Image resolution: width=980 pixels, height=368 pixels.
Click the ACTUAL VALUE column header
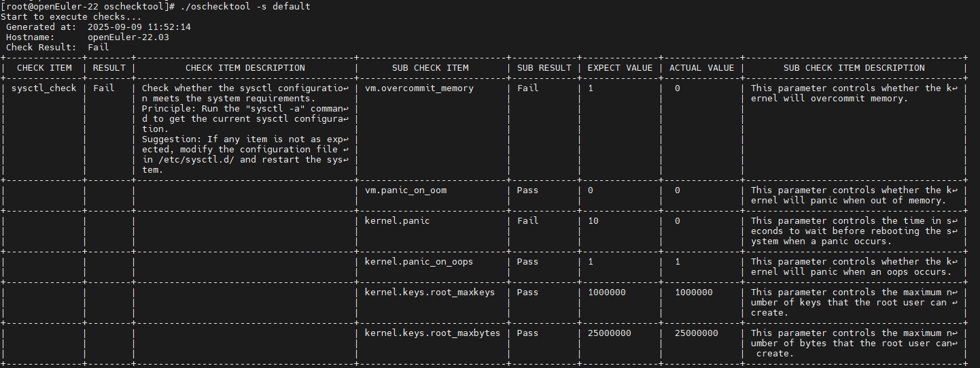point(701,68)
